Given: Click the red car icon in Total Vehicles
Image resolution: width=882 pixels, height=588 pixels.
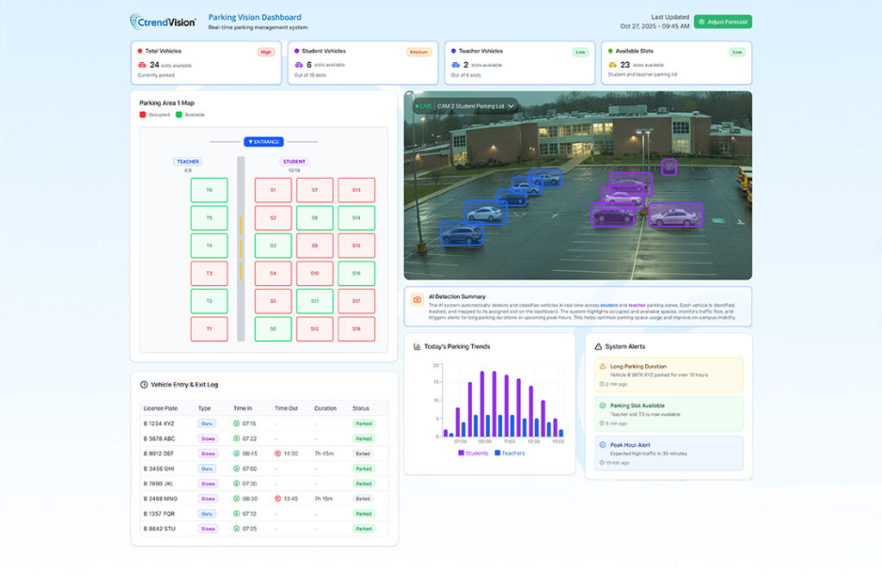Looking at the screenshot, I should (142, 65).
